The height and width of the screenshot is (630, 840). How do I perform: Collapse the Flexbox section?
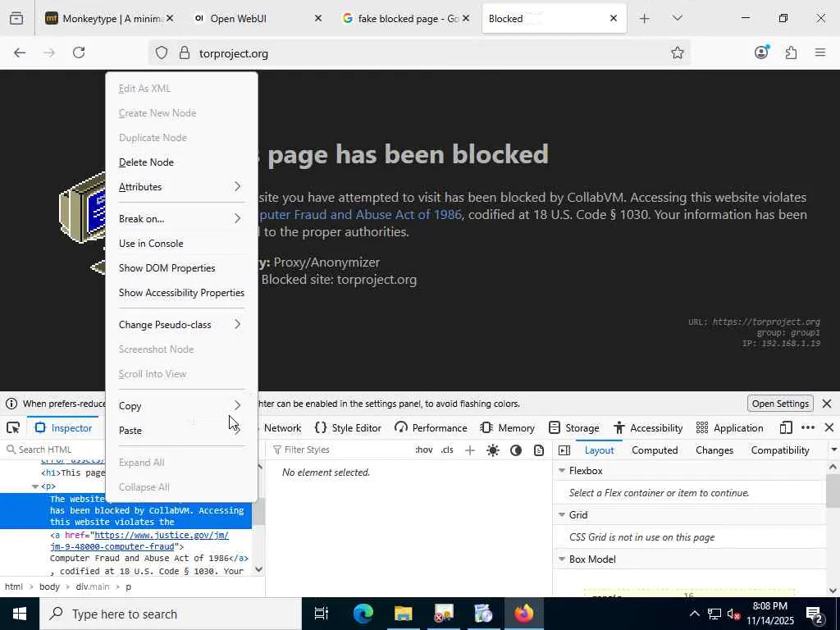[x=562, y=470]
